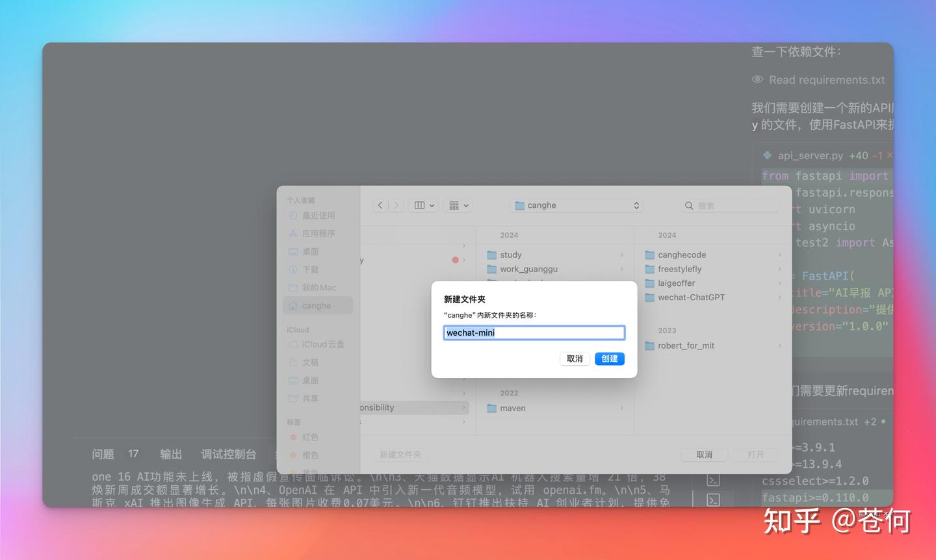Go back with the left chevron
Viewport: 936px width, 560px height.
[380, 205]
